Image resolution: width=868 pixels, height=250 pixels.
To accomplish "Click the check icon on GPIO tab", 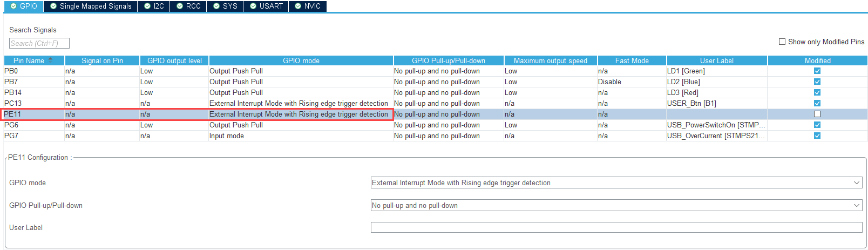I will (13, 6).
